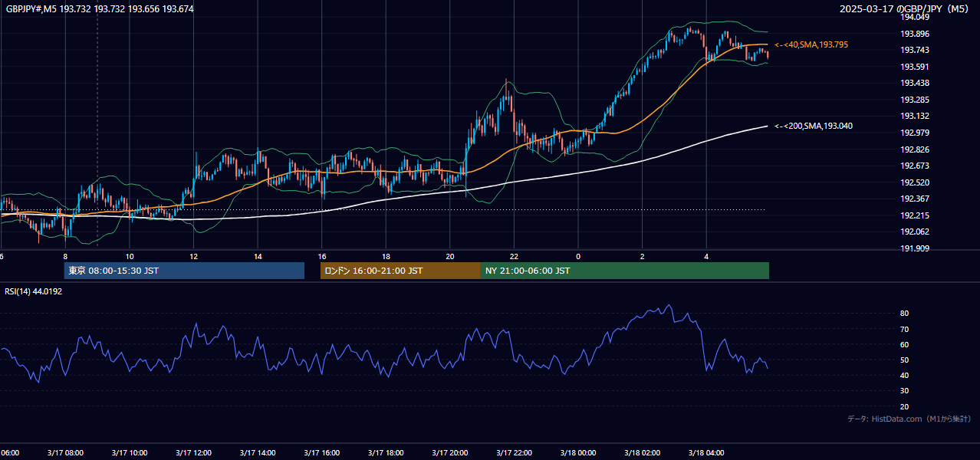980x460 pixels.
Task: Click the NY 21:00-06:00 JST session bar
Action: click(625, 271)
